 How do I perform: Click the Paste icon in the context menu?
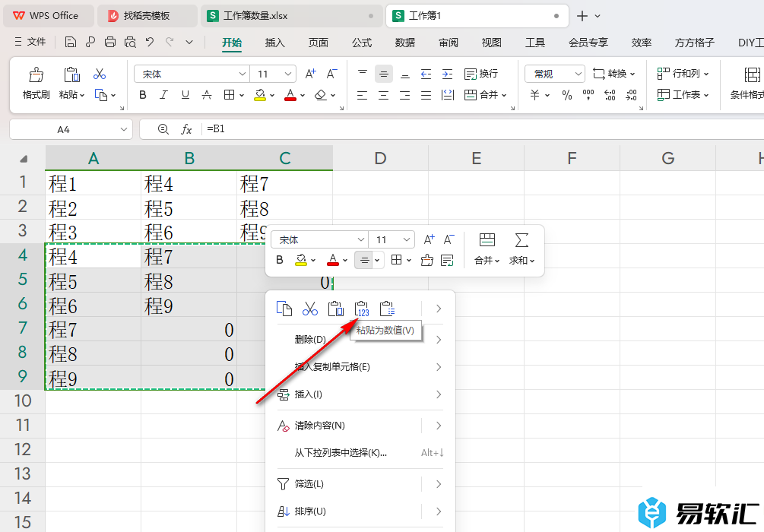(x=335, y=309)
